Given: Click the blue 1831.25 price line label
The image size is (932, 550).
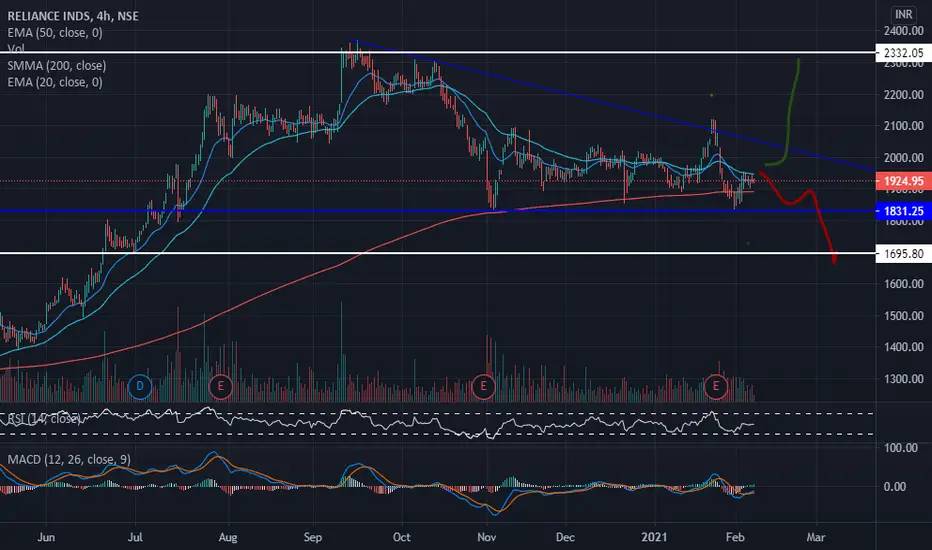Looking at the screenshot, I should point(903,211).
